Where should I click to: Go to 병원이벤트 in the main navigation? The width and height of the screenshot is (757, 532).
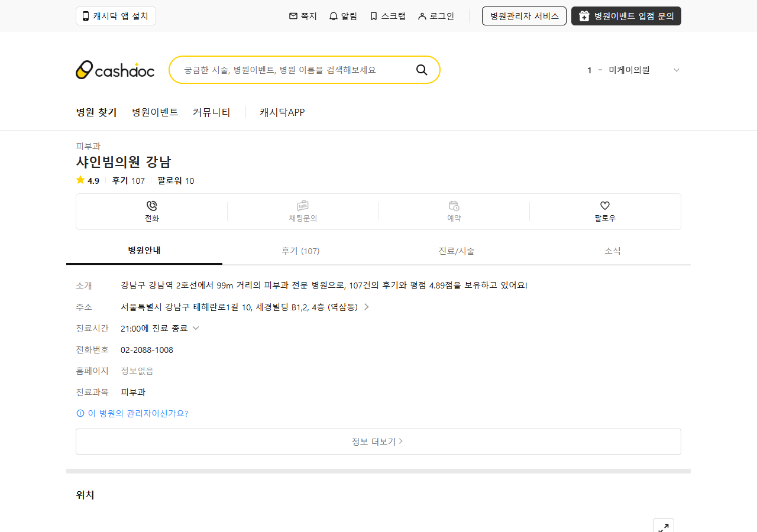point(155,112)
